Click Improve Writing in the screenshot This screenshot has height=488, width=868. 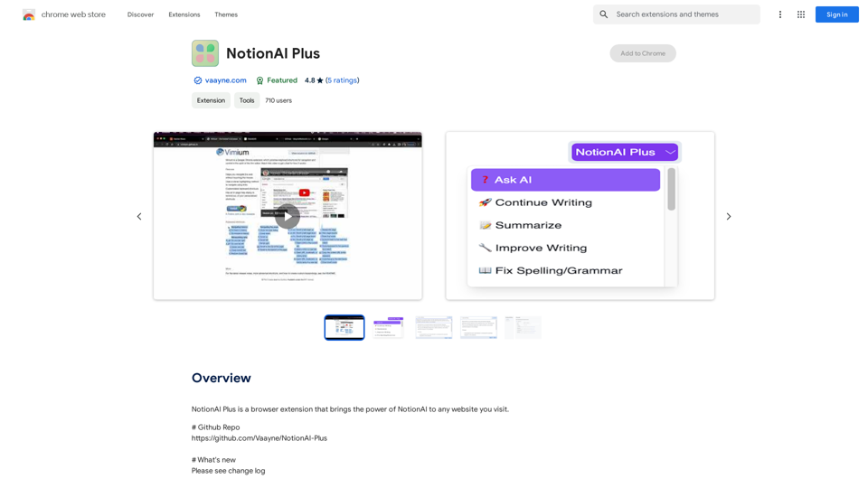(x=533, y=248)
